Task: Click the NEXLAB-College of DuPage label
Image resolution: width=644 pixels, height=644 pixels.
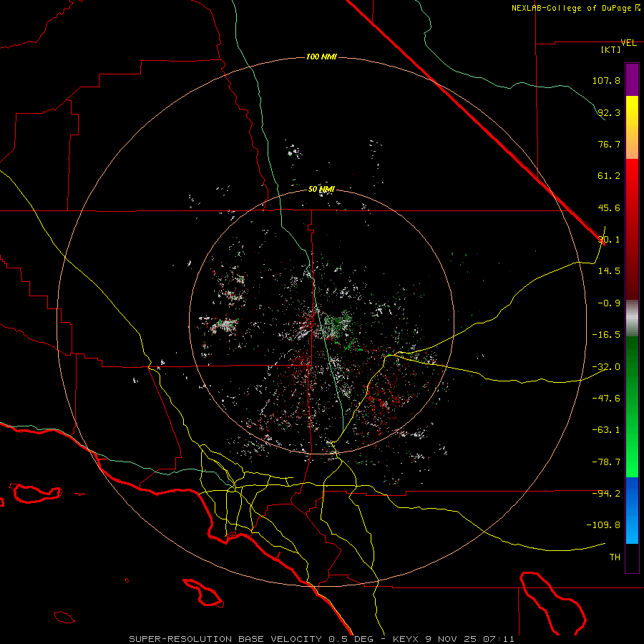Action: [x=572, y=8]
